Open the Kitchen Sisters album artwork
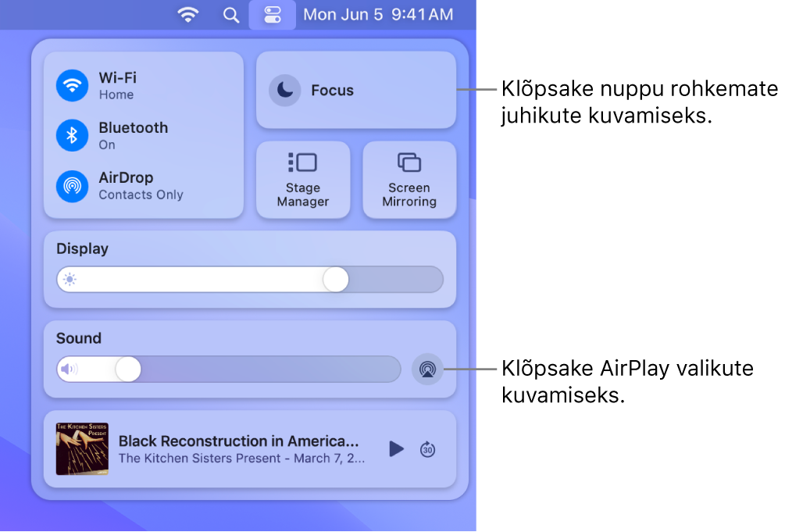Image resolution: width=785 pixels, height=532 pixels. point(82,449)
